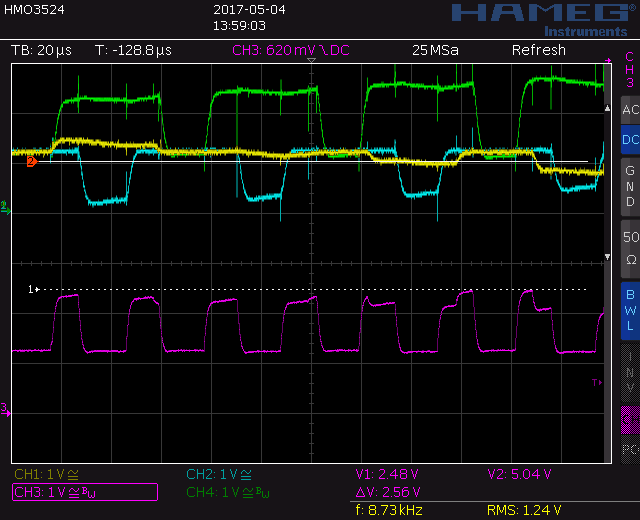640x520 pixels.
Task: Select DC coupling in the side menu
Action: pos(630,140)
